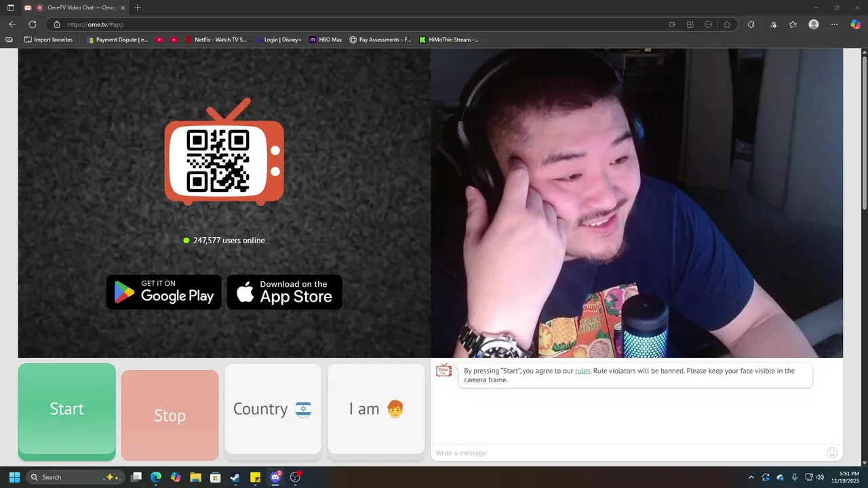Open the clock and date panel
The height and width of the screenshot is (488, 868).
[845, 477]
